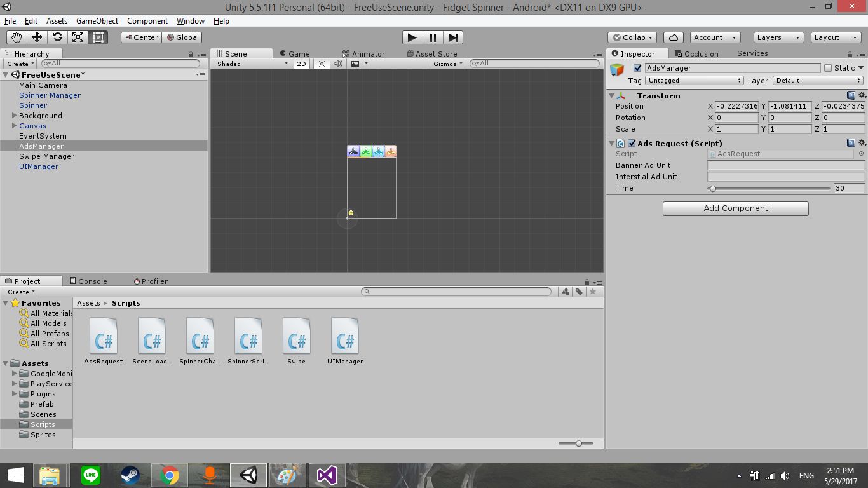Click the Add Component button
The image size is (868, 488).
point(735,208)
